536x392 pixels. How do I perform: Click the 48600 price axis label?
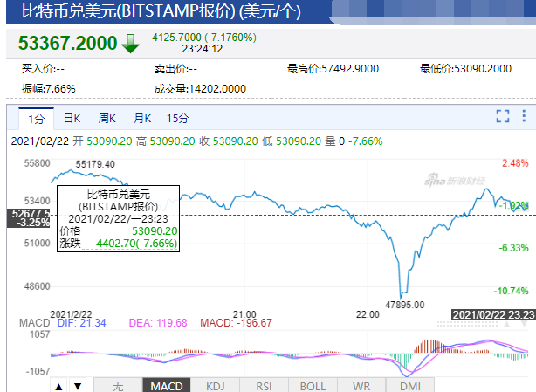point(37,286)
